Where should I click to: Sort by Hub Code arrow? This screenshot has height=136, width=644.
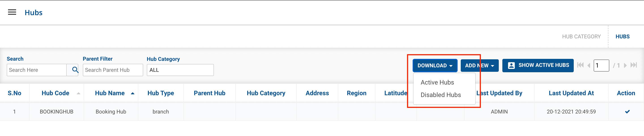pyautogui.click(x=79, y=93)
